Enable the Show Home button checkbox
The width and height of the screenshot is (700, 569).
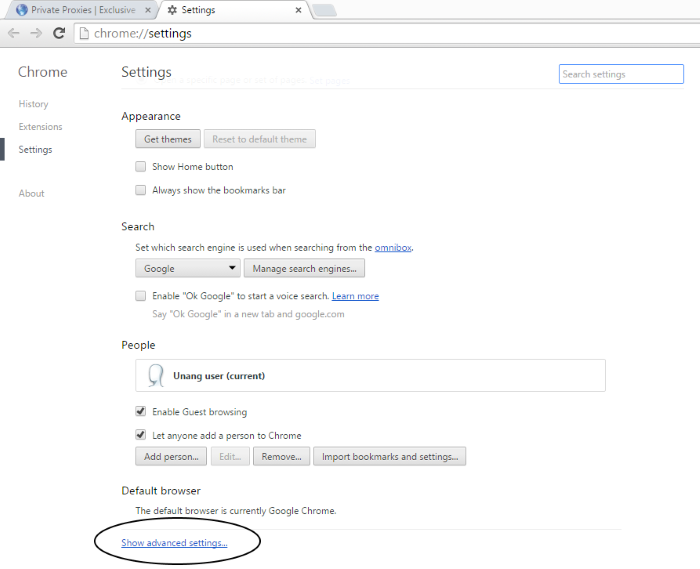point(141,166)
